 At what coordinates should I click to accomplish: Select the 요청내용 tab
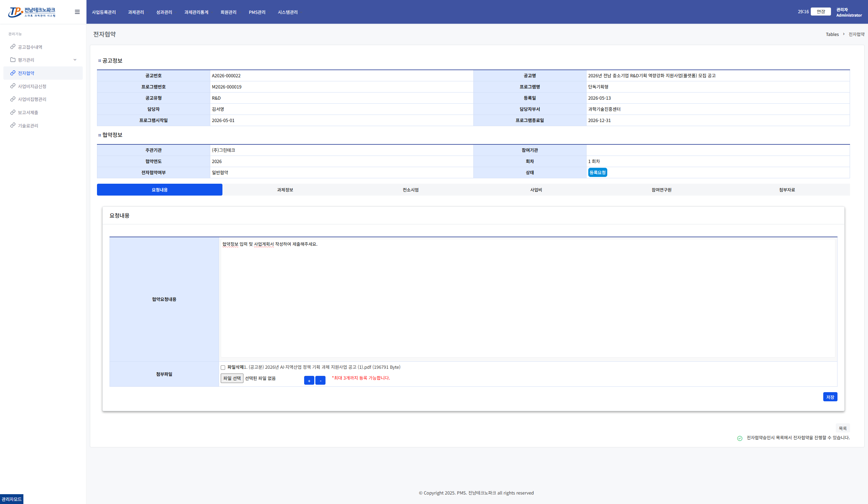click(159, 190)
